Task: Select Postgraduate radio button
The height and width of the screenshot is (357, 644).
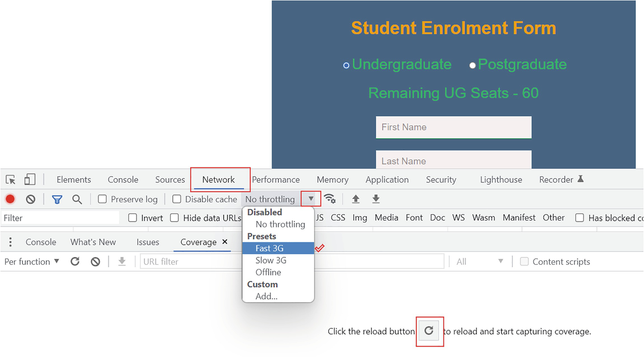Action: [x=472, y=66]
